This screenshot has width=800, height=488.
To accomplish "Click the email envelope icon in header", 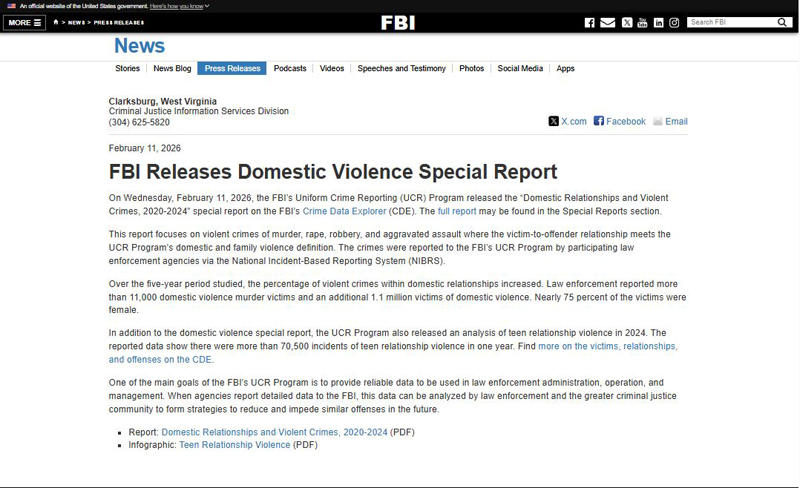I will click(607, 22).
